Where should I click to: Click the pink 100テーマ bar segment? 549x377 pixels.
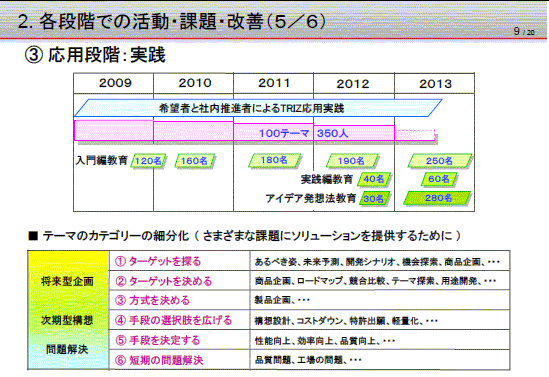273,133
